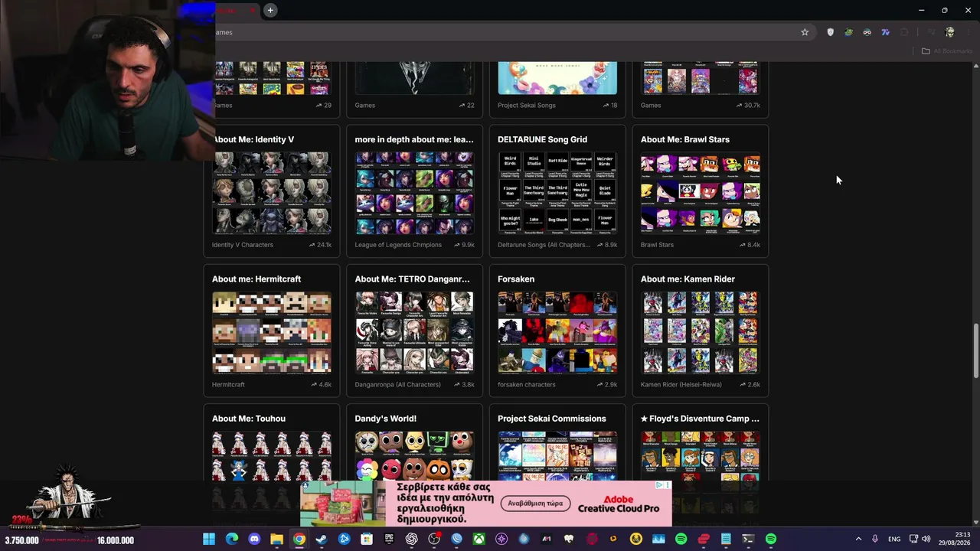Switch to Google Chrome on the taskbar

299,540
